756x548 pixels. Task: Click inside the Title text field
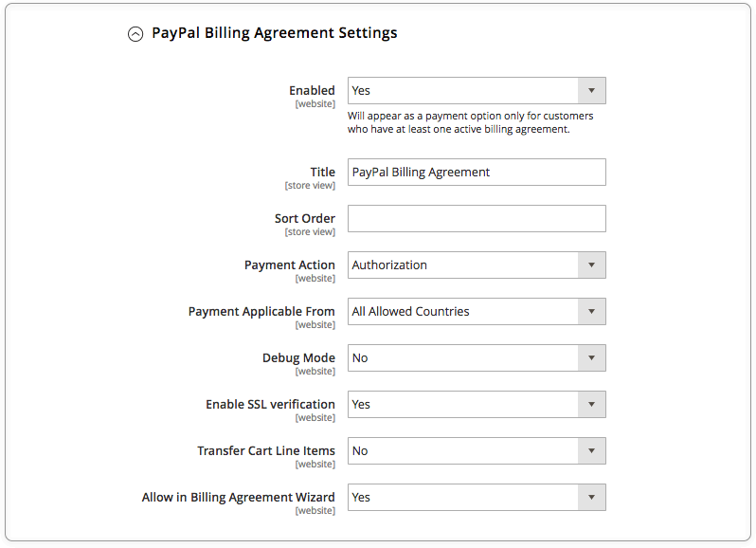point(477,173)
